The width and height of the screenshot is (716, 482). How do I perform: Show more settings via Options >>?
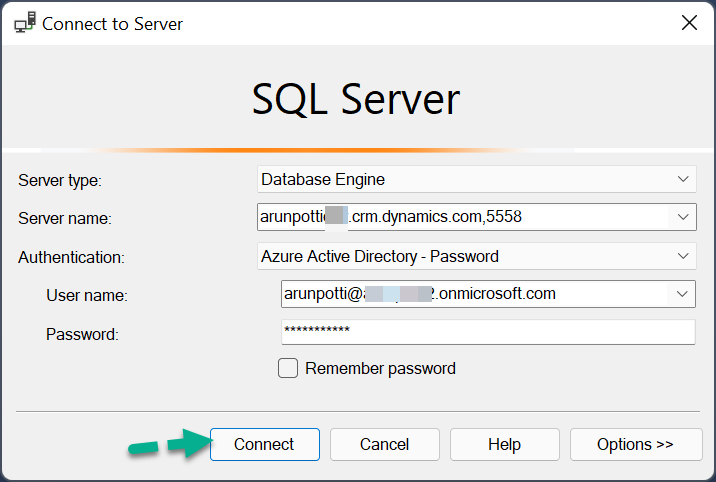[636, 444]
